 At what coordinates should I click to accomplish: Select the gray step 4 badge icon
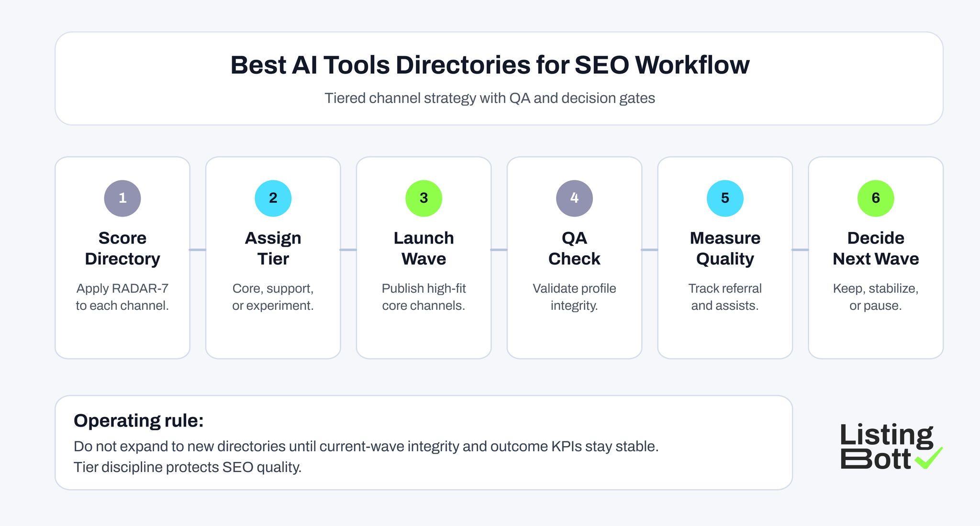tap(574, 198)
